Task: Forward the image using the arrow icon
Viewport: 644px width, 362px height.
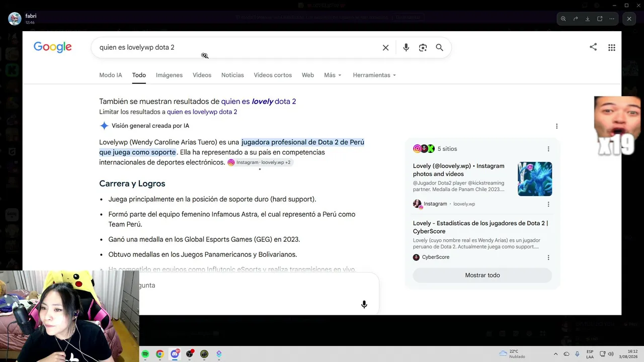Action: pos(576,19)
